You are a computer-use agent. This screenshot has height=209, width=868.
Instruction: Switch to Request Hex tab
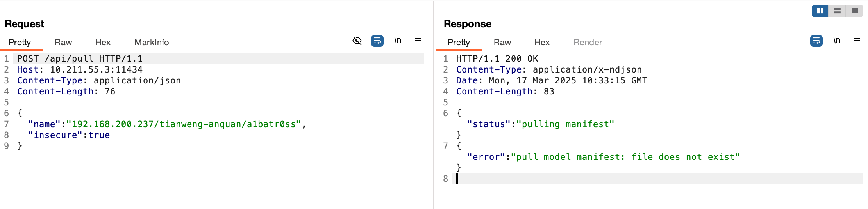[x=103, y=43]
